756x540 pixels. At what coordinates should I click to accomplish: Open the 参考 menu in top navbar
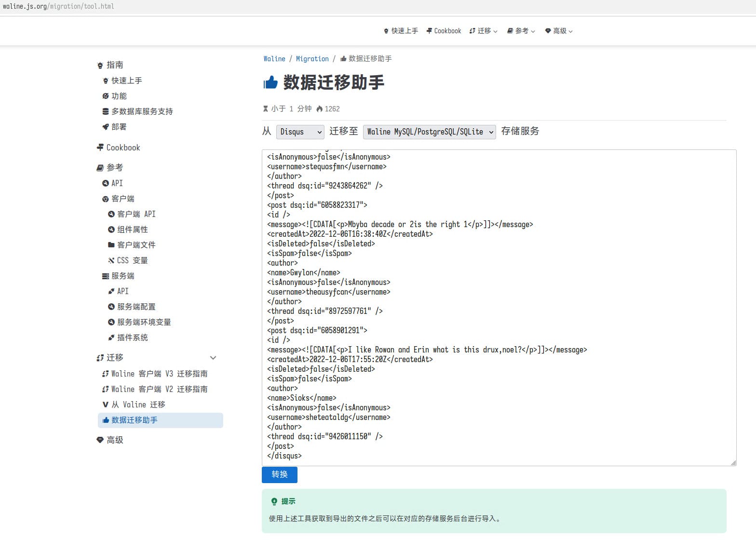(x=521, y=31)
